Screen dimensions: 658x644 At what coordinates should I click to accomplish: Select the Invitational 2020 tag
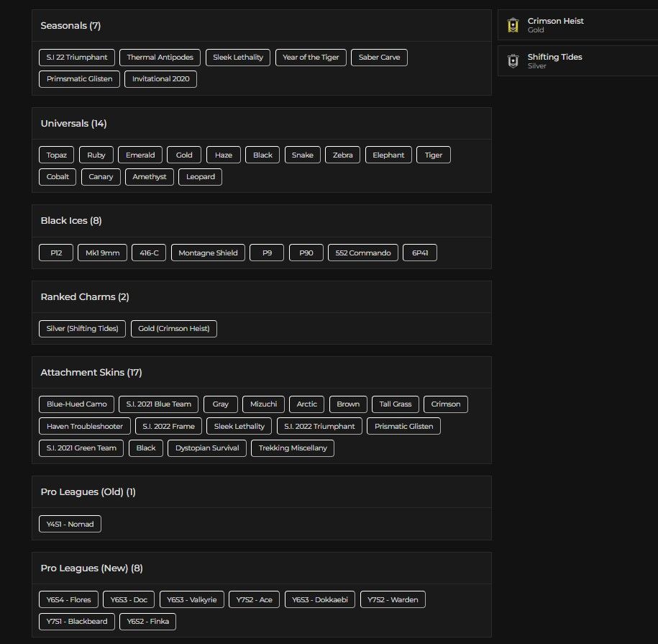[160, 79]
